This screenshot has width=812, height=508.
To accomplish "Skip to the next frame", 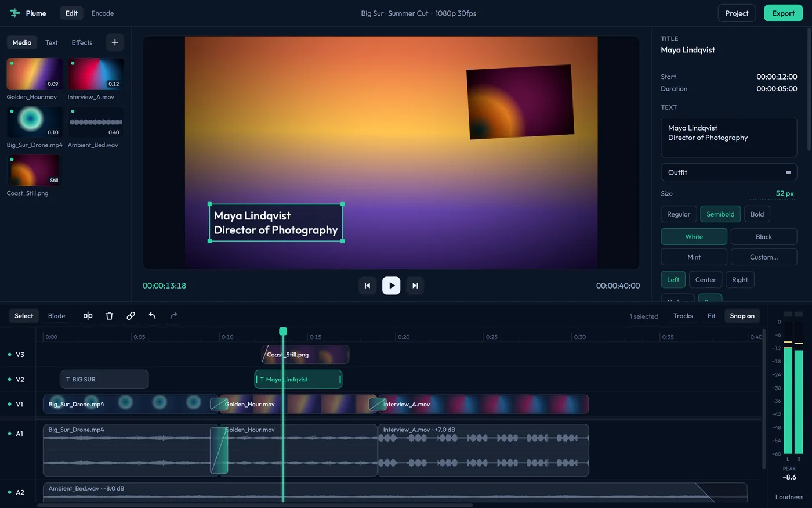I will [x=415, y=286].
